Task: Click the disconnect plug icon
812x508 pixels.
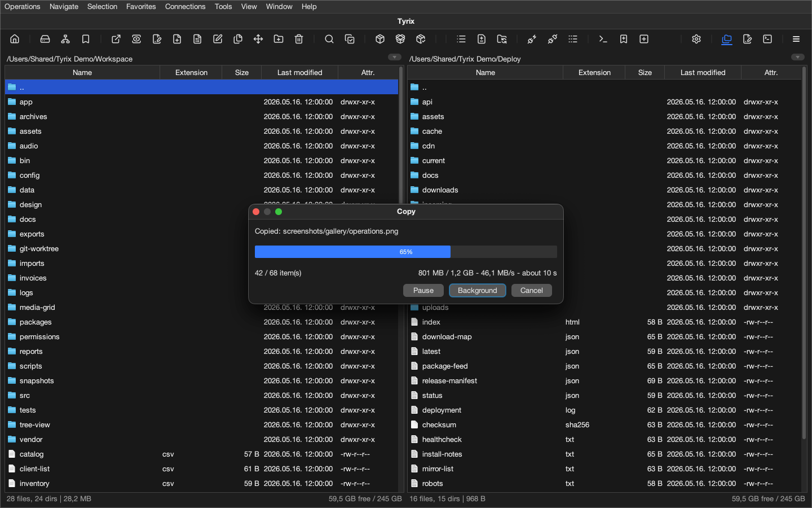Action: tap(553, 39)
